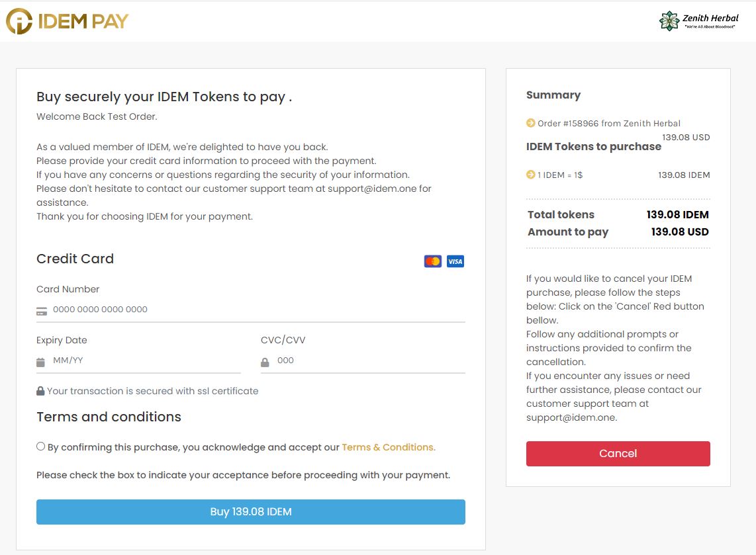Screen dimensions: 756x555
Task: Click the arrow icon beside 1 IDEM = 1$
Action: click(530, 175)
